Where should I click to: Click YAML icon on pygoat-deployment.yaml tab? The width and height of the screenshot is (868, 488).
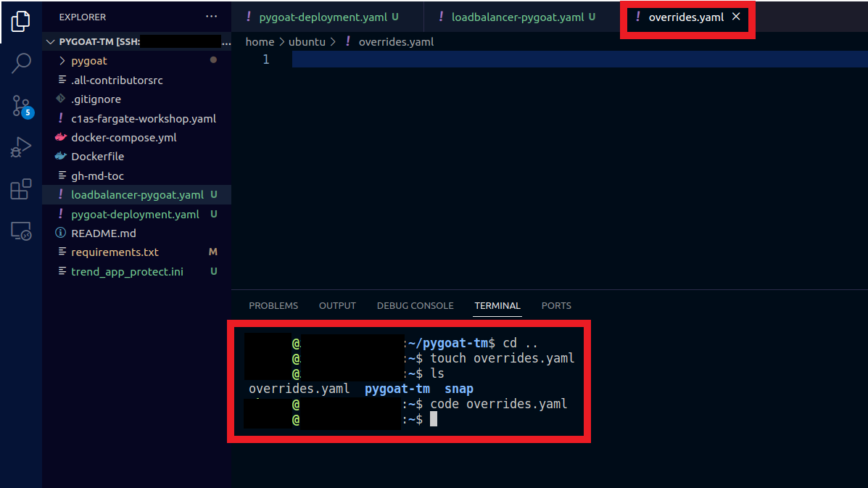249,17
